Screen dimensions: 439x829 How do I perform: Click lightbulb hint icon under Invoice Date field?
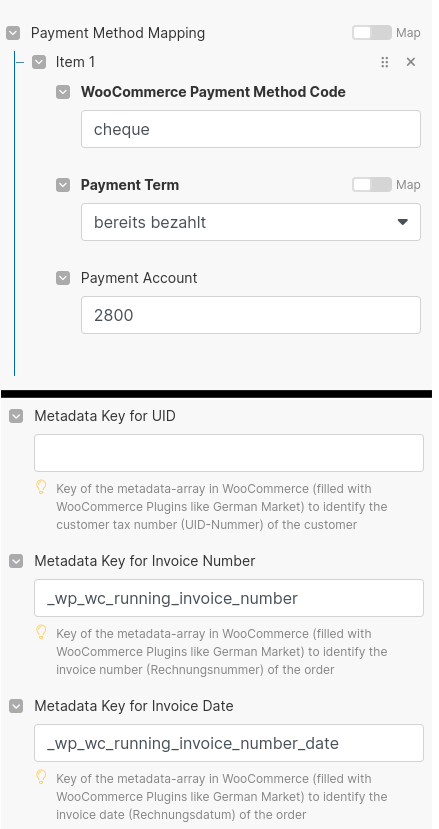point(41,777)
